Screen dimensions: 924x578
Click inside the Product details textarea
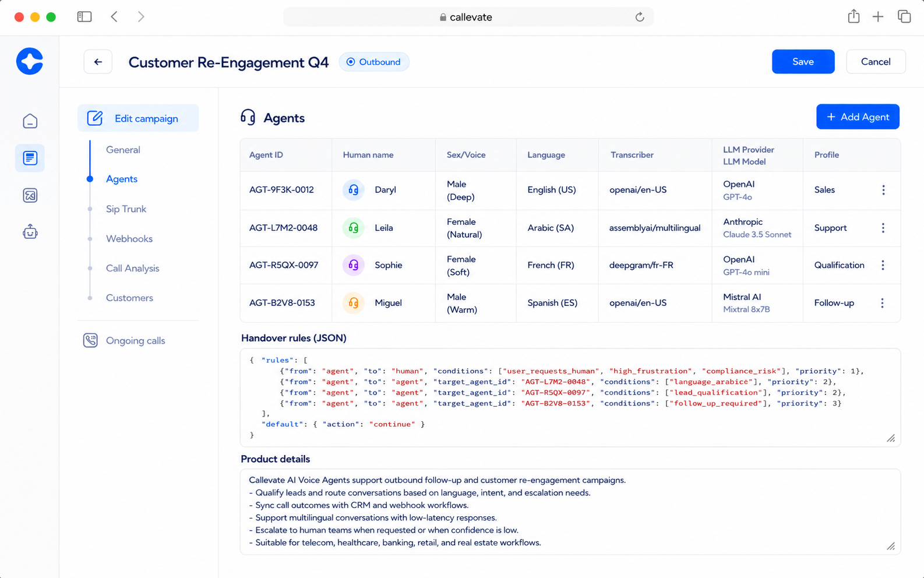570,512
